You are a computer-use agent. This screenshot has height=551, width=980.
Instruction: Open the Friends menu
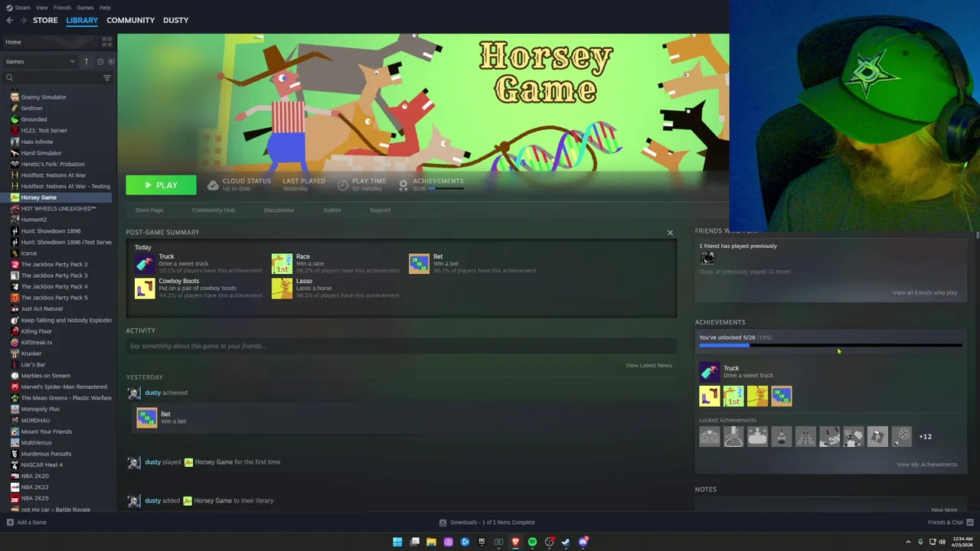62,8
